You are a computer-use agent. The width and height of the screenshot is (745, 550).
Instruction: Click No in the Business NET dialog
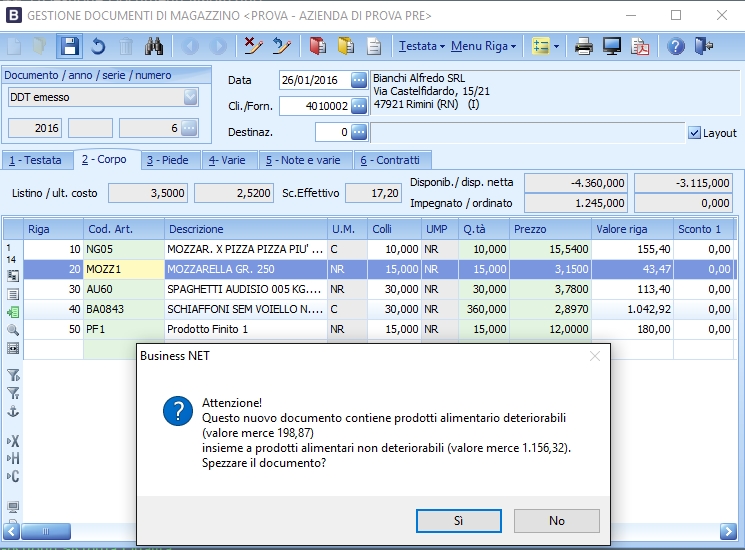(557, 520)
